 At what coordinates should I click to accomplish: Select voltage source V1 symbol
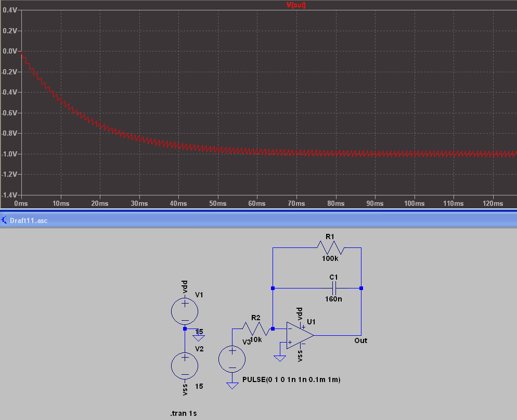pos(185,311)
